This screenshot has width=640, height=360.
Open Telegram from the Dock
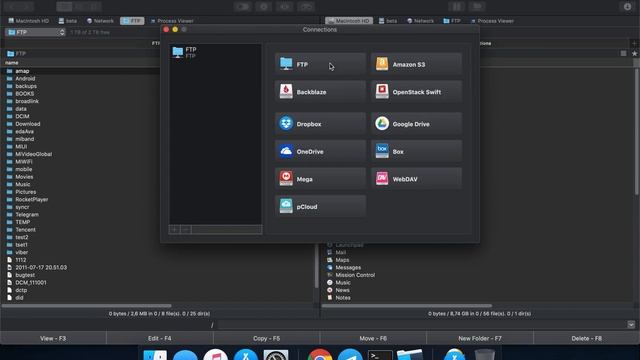tap(350, 355)
